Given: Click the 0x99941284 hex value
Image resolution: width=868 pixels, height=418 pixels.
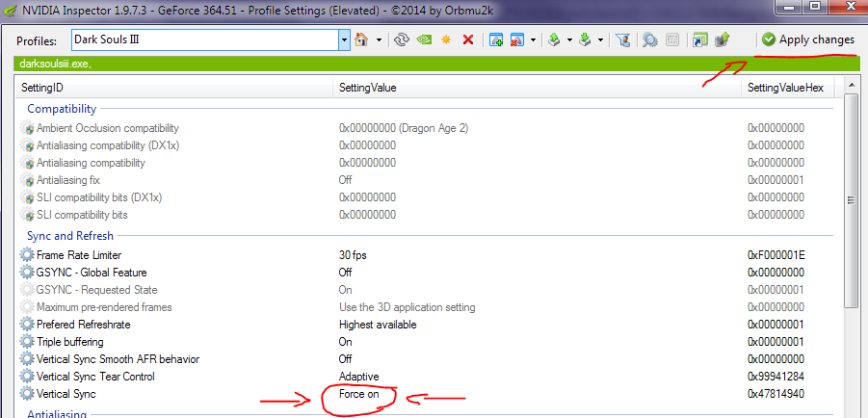Looking at the screenshot, I should [x=776, y=377].
